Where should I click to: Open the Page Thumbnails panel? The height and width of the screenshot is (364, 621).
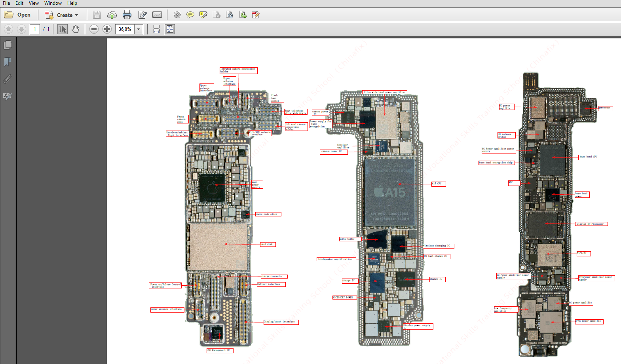pos(8,45)
